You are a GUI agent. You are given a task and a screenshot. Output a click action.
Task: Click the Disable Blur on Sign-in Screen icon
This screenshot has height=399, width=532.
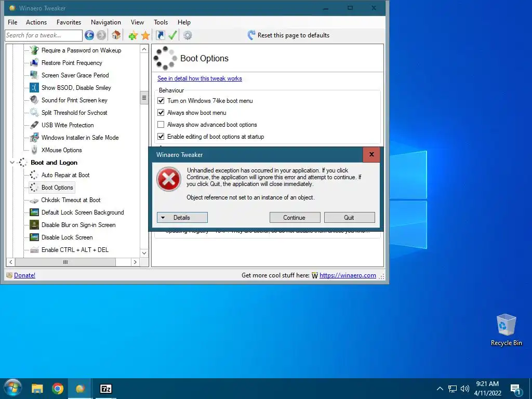click(34, 225)
